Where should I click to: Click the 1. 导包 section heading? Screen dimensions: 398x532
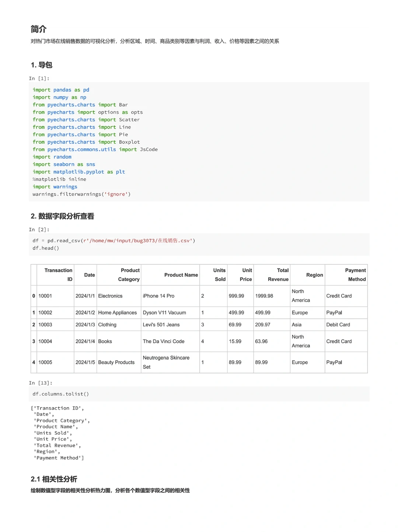pyautogui.click(x=41, y=65)
